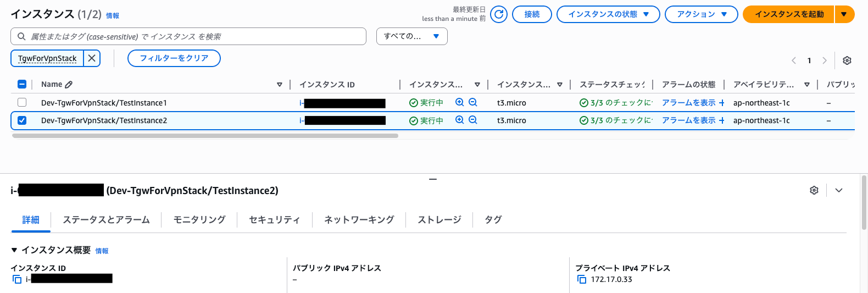The image size is (868, 293).
Task: Edit Name column pencil icon
Action: (x=69, y=85)
